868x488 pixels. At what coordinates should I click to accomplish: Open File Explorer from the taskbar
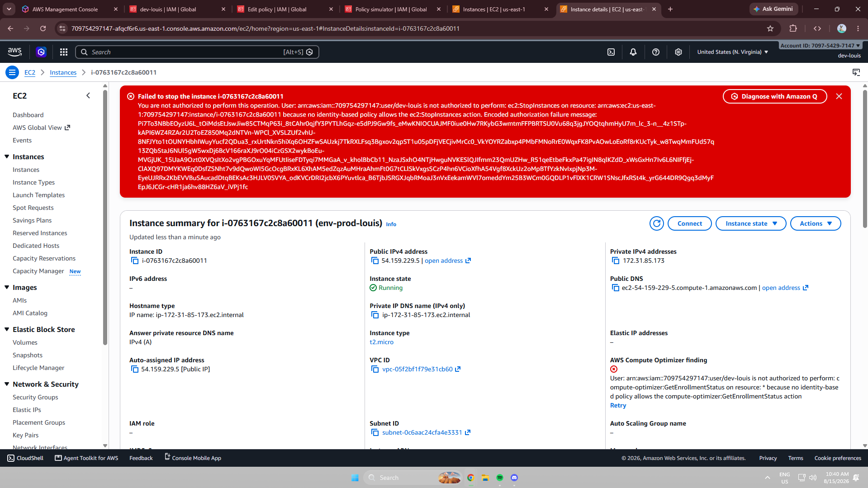point(485,478)
